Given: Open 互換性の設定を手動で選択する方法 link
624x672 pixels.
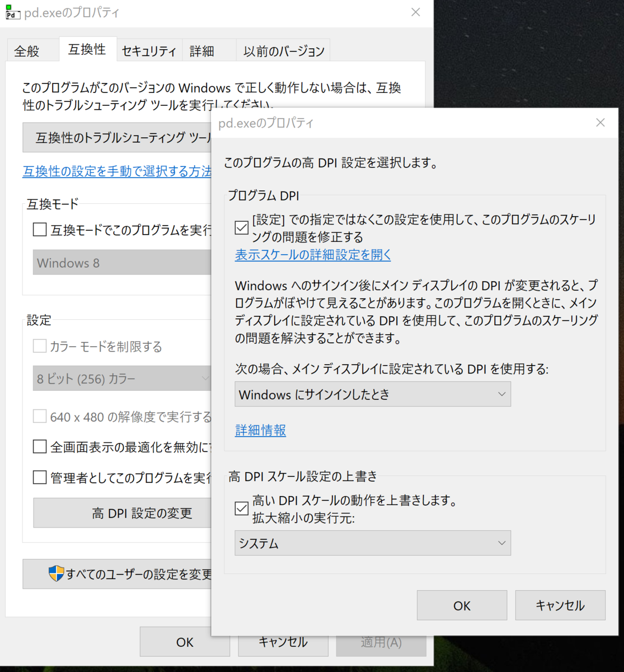Looking at the screenshot, I should [x=117, y=171].
